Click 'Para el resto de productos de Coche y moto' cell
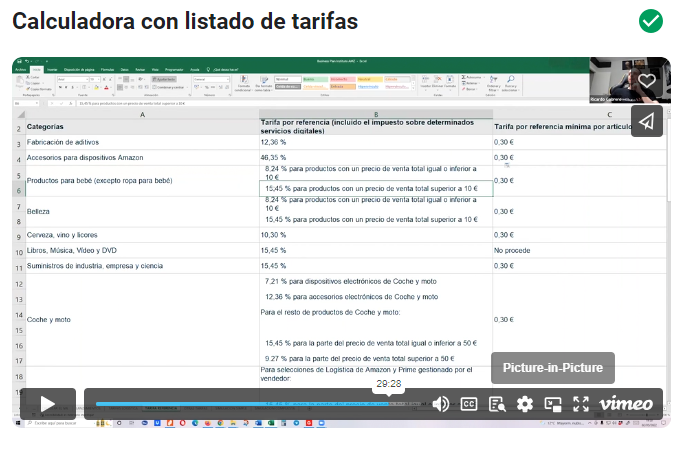Viewport: 691px width, 451px height. pyautogui.click(x=376, y=312)
